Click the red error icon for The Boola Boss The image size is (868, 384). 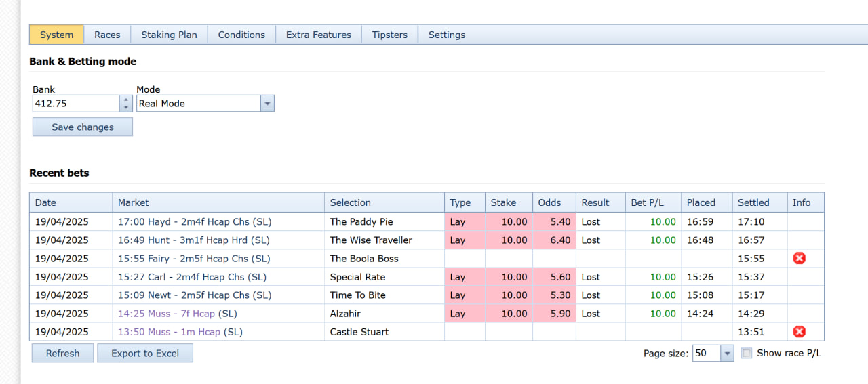[x=800, y=258]
